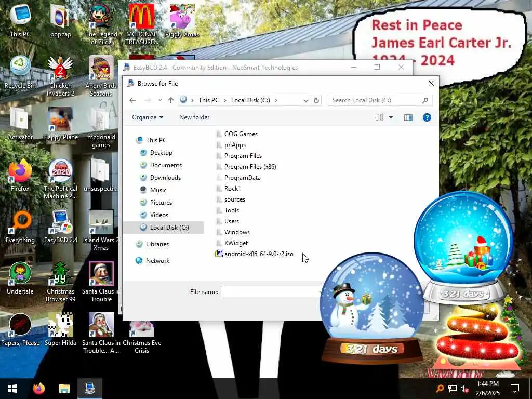
Task: Click the network tray icon
Action: [452, 389]
